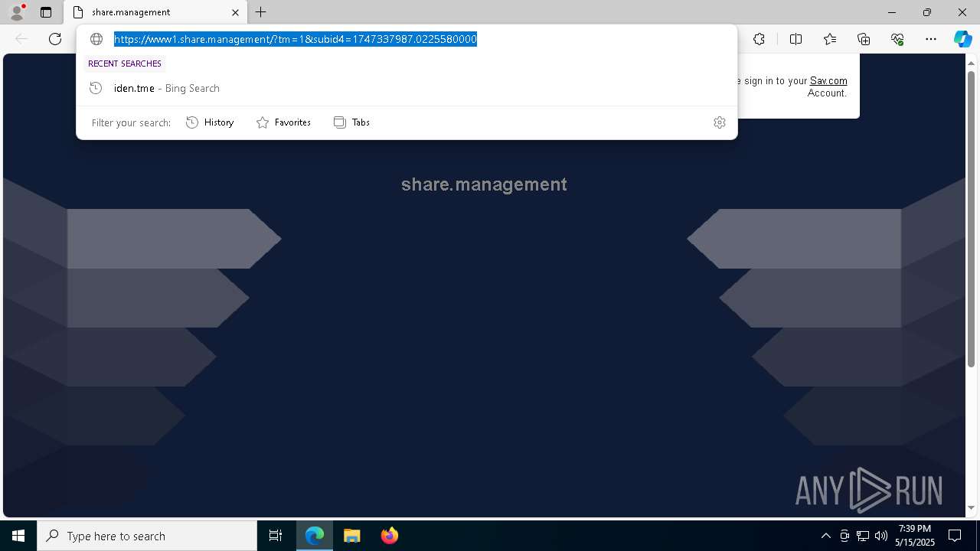980x551 pixels.
Task: Open Settings and more ellipsis menu
Action: [931, 39]
